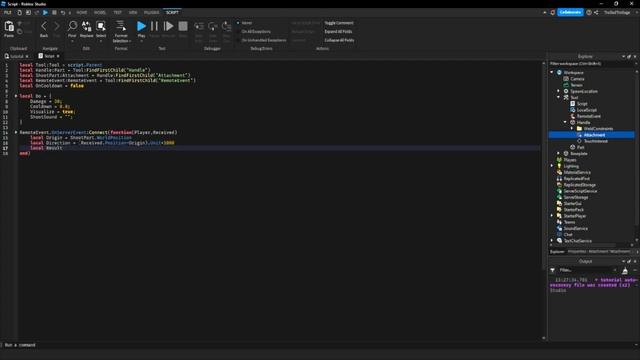Click the Back navigation arrow

44,27
